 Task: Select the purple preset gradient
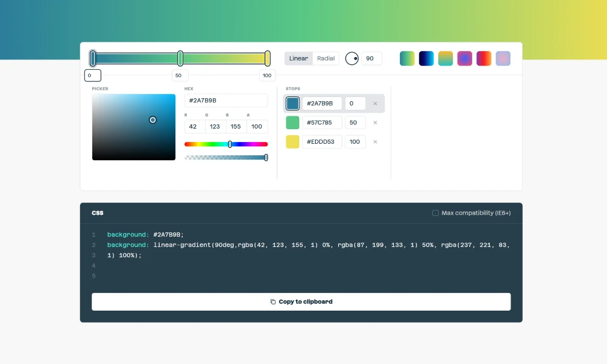pos(464,58)
